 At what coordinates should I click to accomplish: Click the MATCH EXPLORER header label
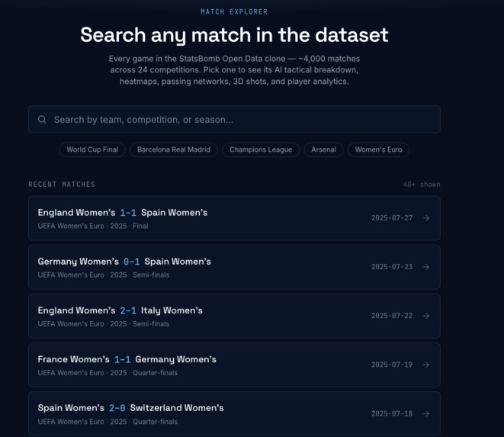coord(234,12)
